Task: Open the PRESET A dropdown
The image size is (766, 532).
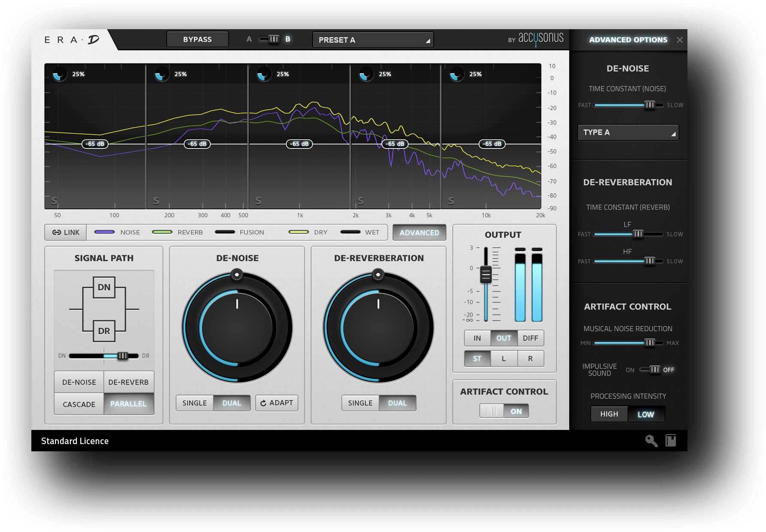Action: coord(373,40)
